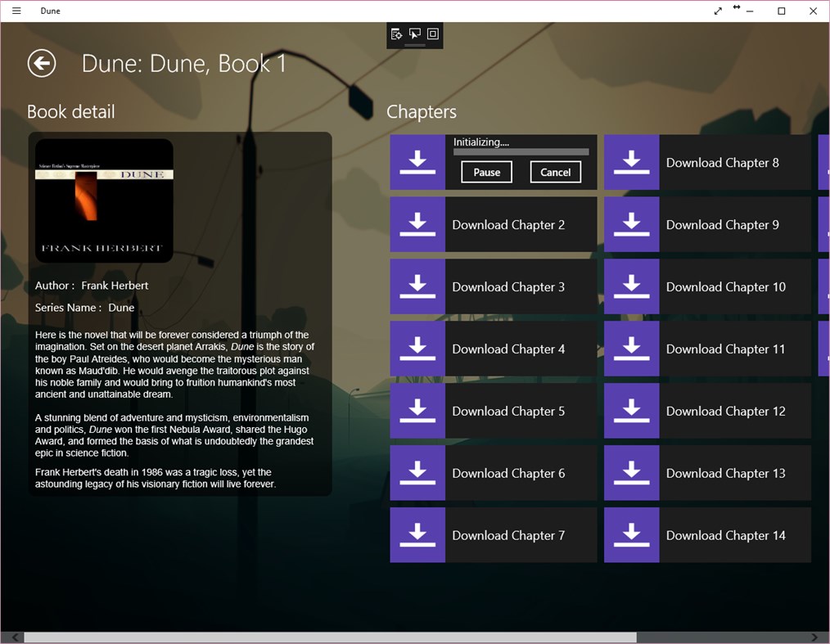
Task: Click the Initializing download progress bar
Action: click(521, 152)
